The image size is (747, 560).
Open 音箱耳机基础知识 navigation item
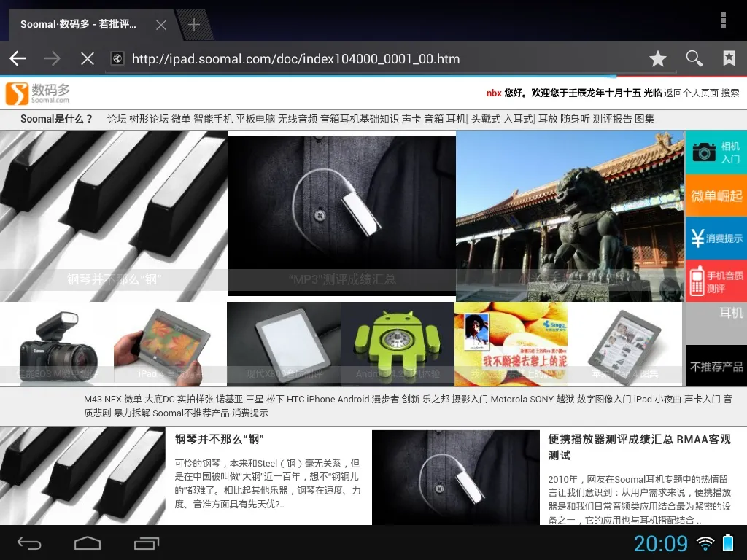(360, 119)
